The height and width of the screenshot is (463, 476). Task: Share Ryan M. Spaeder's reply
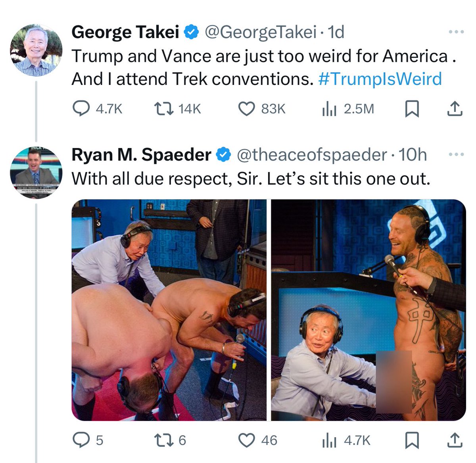[x=455, y=440]
